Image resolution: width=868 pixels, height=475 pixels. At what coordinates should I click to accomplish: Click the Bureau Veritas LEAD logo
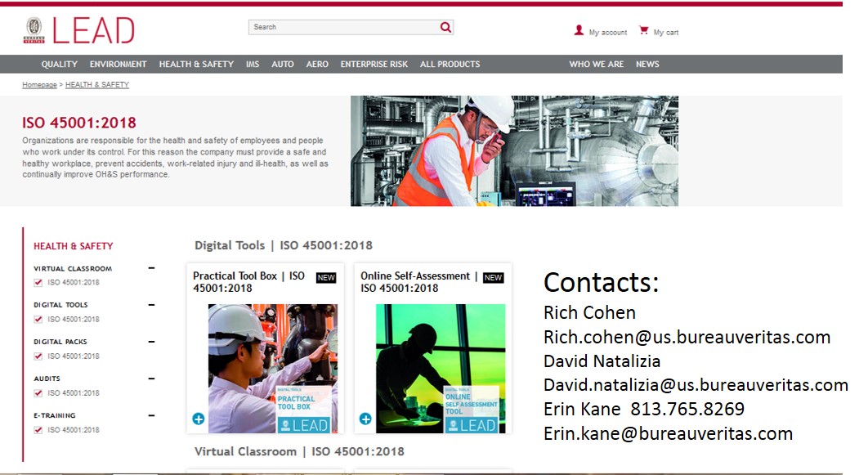click(78, 30)
